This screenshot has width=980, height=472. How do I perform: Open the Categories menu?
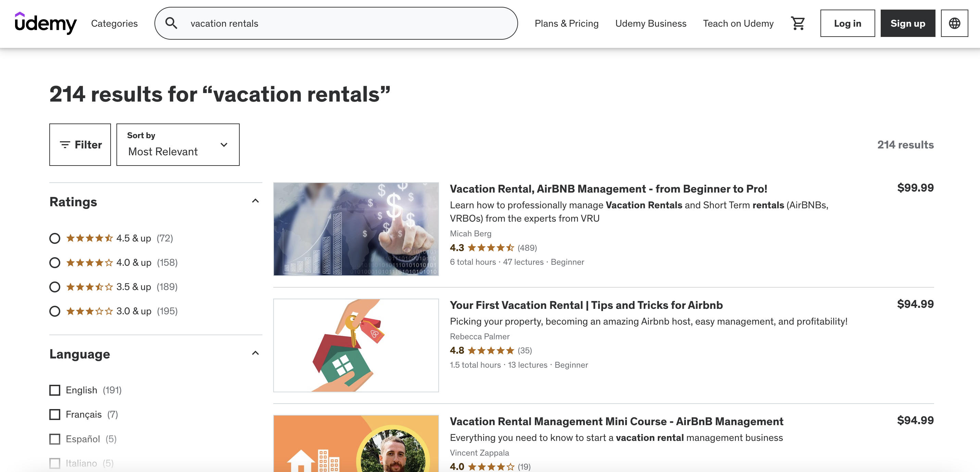114,23
